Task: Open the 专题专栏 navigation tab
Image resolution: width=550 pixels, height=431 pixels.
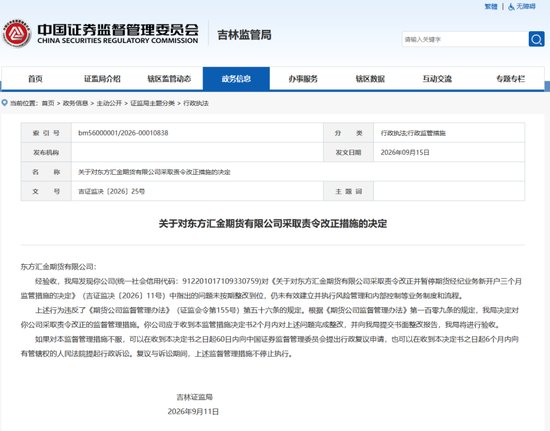Action: 511,79
